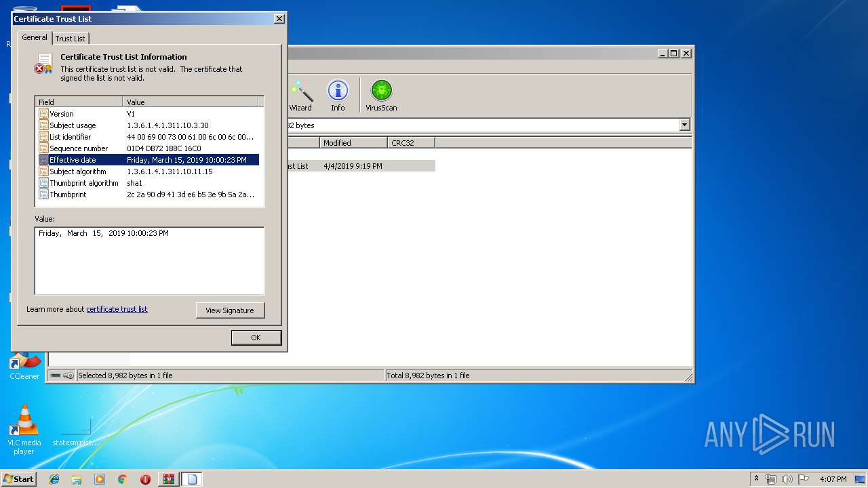Click the WinRAR status bar drive icon
This screenshot has height=488, width=868.
[x=56, y=375]
